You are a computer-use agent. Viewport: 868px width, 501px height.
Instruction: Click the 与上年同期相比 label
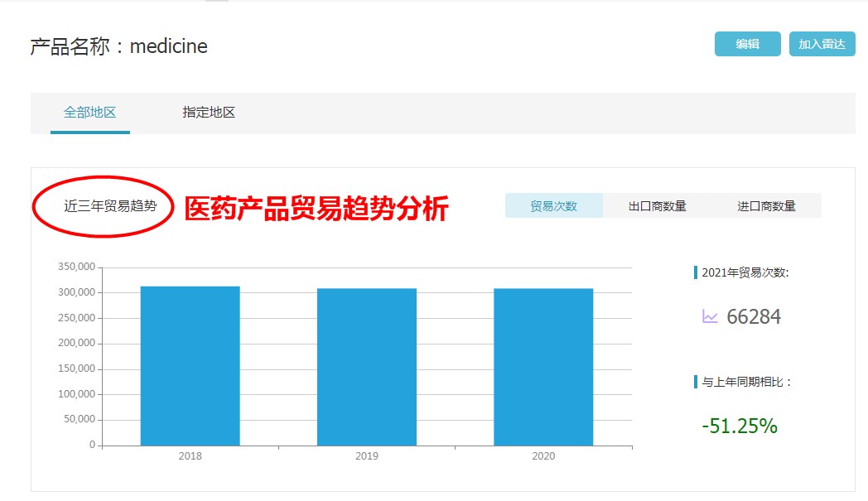click(x=746, y=382)
